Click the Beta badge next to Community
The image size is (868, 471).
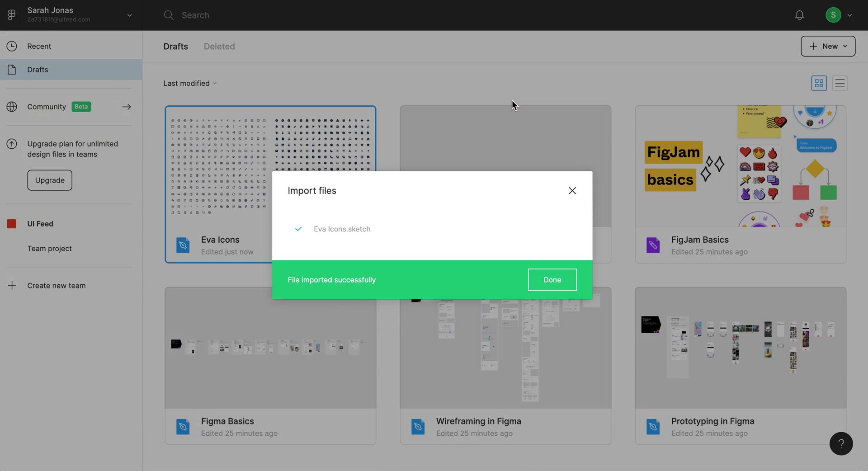click(81, 107)
